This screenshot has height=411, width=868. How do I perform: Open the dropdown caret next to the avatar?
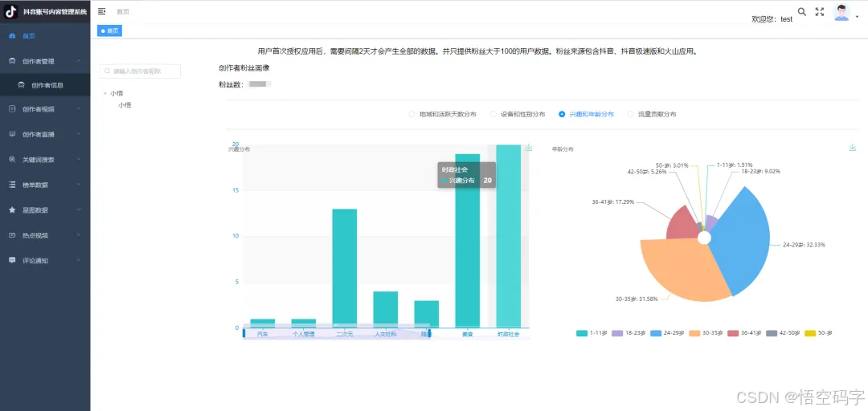click(857, 17)
